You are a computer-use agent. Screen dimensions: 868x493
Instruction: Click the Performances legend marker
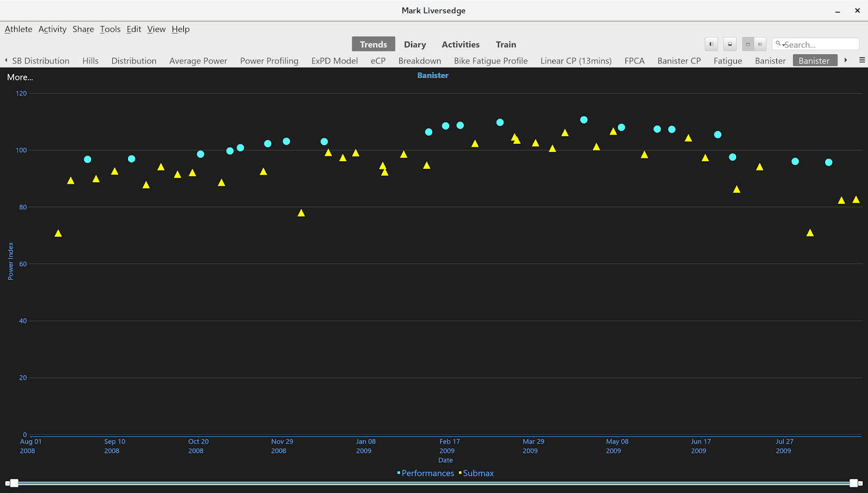click(x=399, y=473)
